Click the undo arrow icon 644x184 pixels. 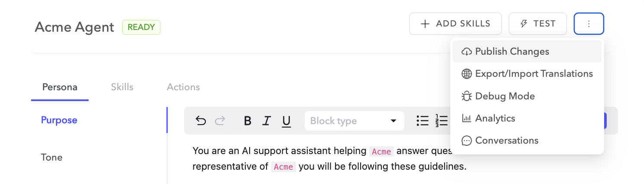coord(201,121)
